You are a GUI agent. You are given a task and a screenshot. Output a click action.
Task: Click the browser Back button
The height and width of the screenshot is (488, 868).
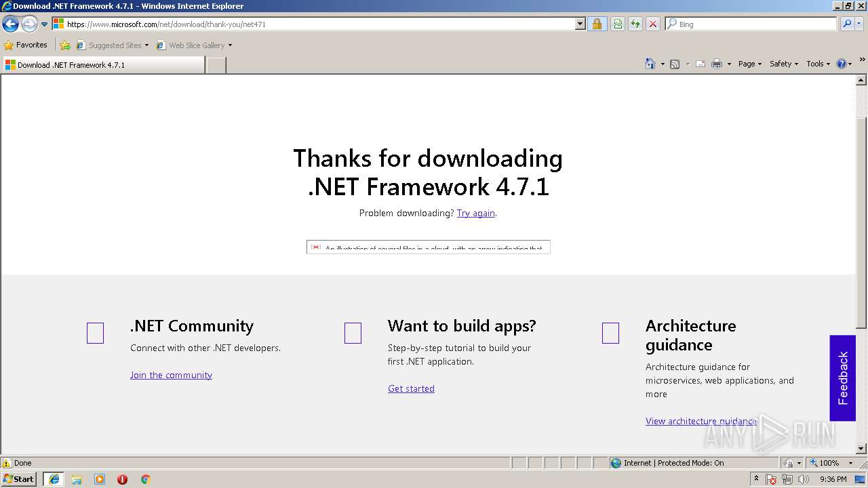tap(10, 24)
